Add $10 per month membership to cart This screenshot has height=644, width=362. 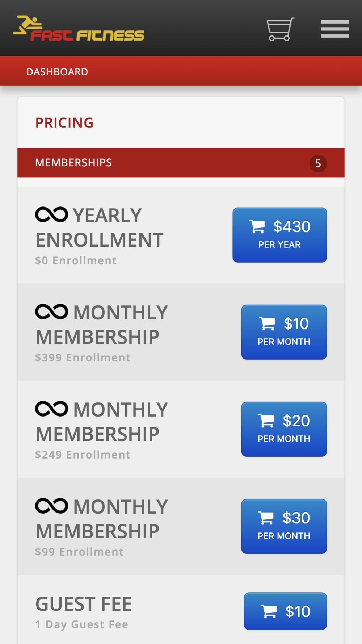point(284,332)
